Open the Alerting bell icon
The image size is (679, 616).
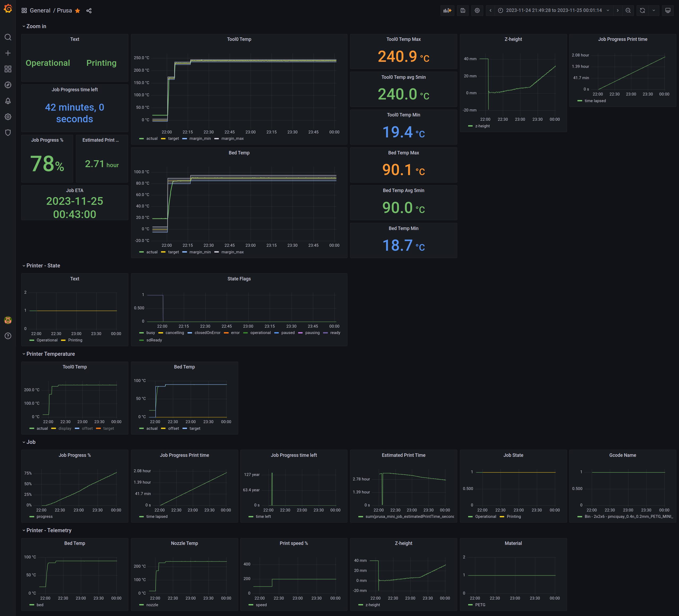point(8,101)
